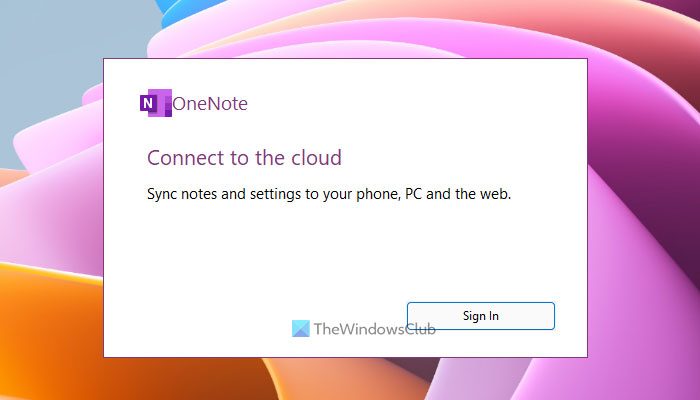This screenshot has height=400, width=700.
Task: Click the white N in the OneNote logo
Action: click(x=147, y=104)
